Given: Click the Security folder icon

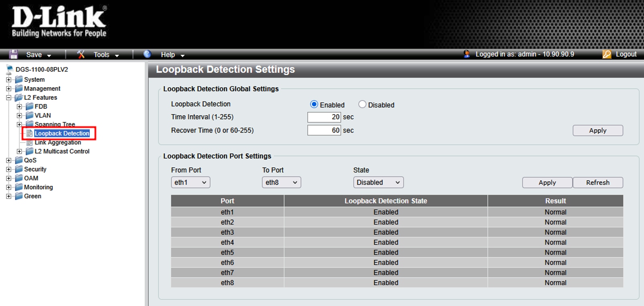Looking at the screenshot, I should pos(19,169).
